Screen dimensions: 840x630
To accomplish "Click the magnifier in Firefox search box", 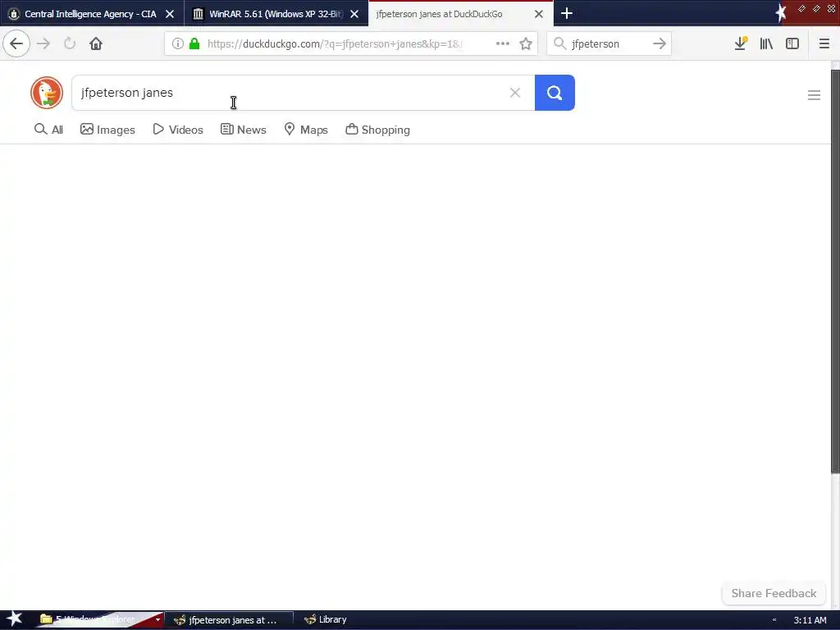I will [x=559, y=43].
